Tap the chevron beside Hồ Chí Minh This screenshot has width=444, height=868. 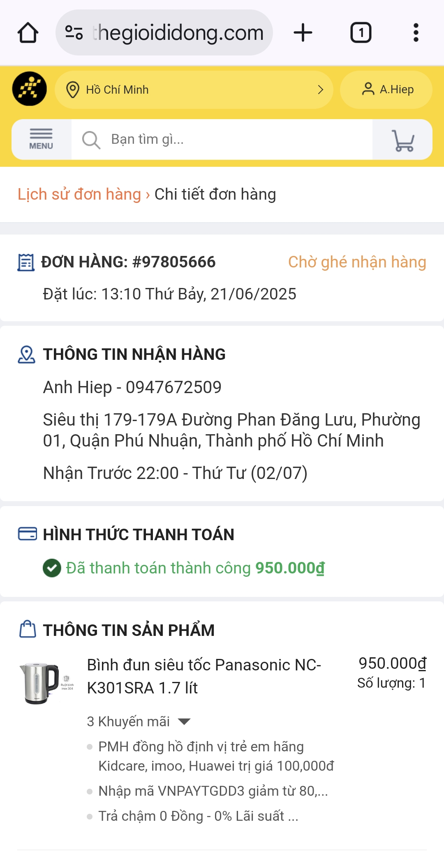321,90
